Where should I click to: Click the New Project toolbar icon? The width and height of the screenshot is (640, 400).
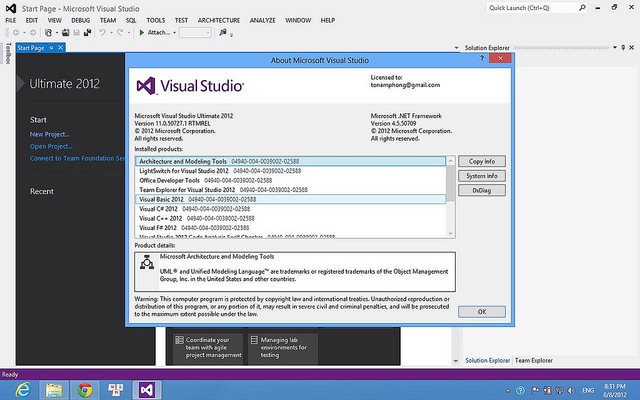(49, 33)
